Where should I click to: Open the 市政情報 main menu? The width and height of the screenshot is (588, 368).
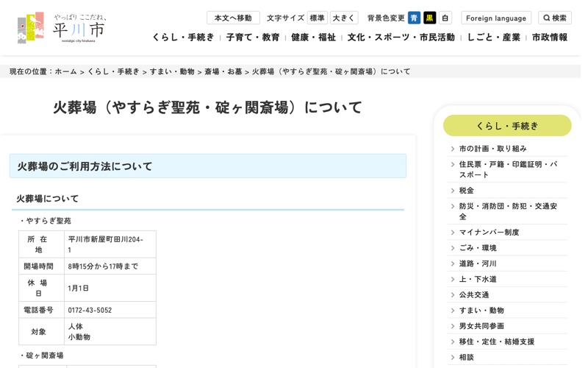(549, 38)
